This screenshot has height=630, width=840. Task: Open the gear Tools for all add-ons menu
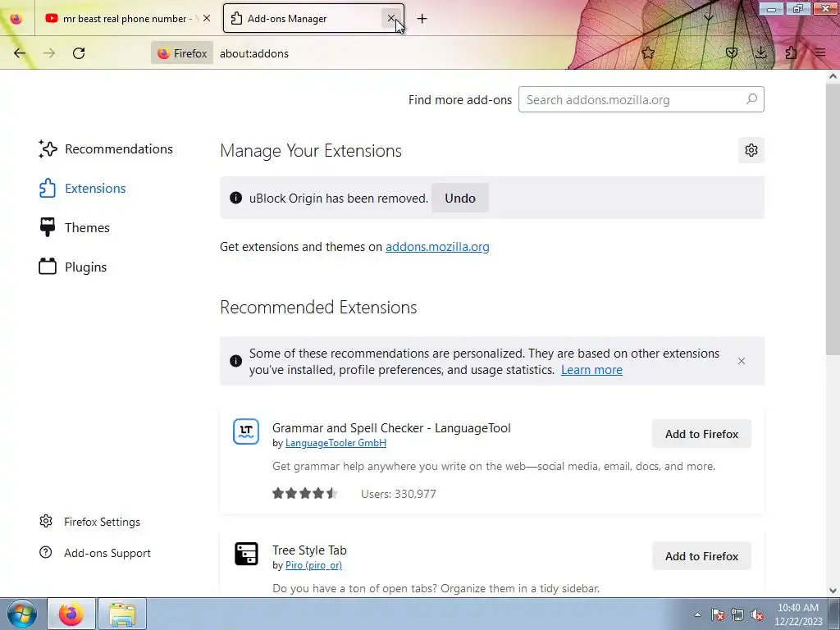pyautogui.click(x=751, y=151)
